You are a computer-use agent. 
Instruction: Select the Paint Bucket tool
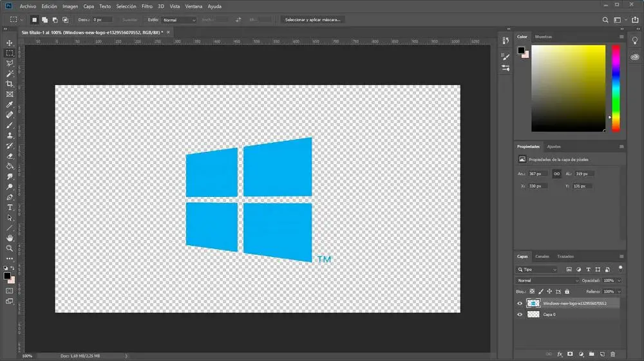pyautogui.click(x=10, y=166)
